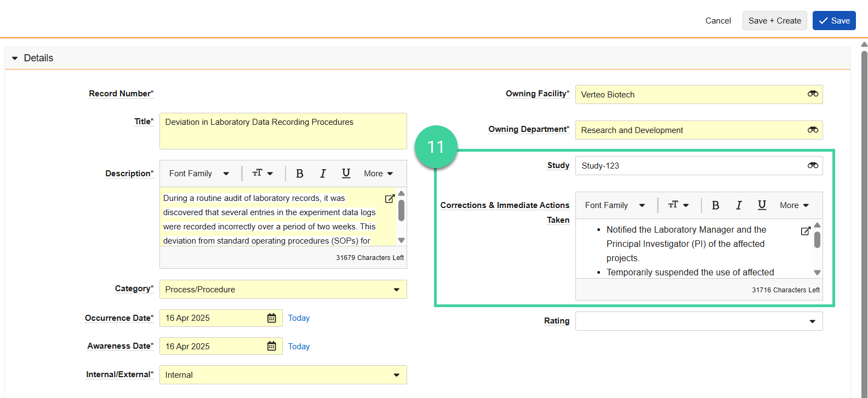Click the binoculars lookup icon for Owning Department
Image resolution: width=868 pixels, height=398 pixels.
813,130
